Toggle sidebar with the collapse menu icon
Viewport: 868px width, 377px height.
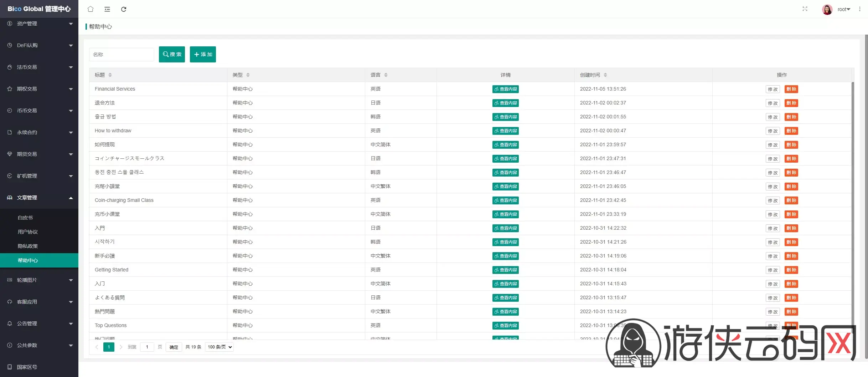tap(107, 9)
